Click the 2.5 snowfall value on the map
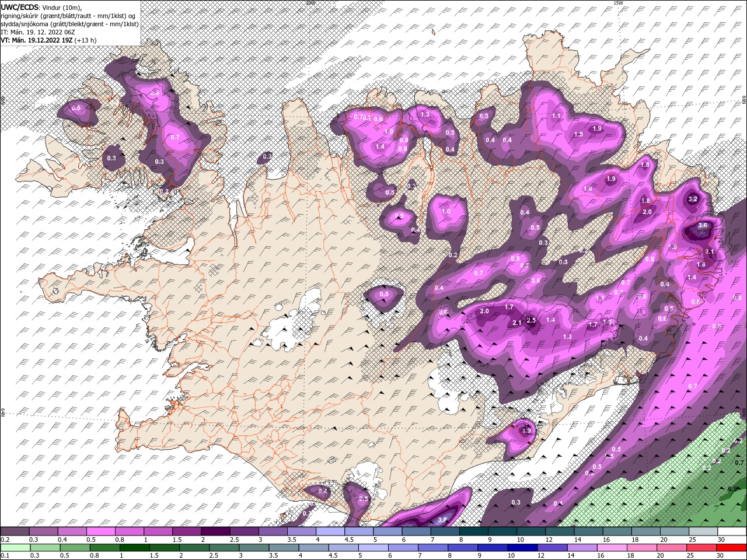This screenshot has height=560, width=747. tap(531, 320)
